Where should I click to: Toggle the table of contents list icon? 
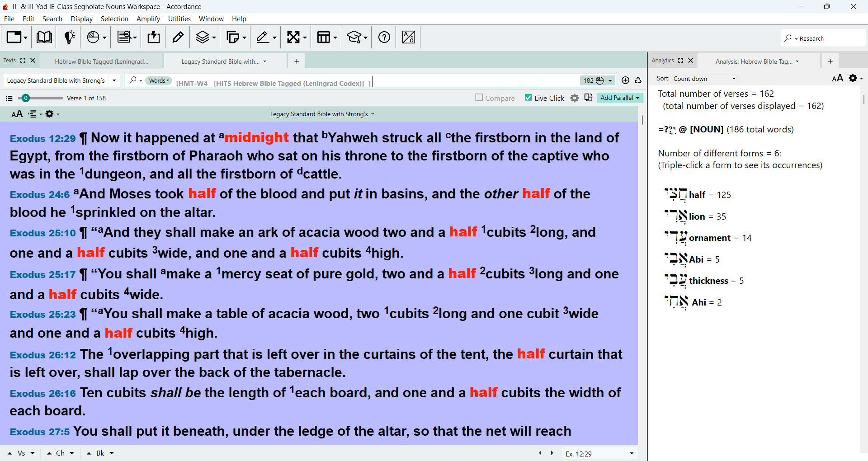tap(9, 98)
